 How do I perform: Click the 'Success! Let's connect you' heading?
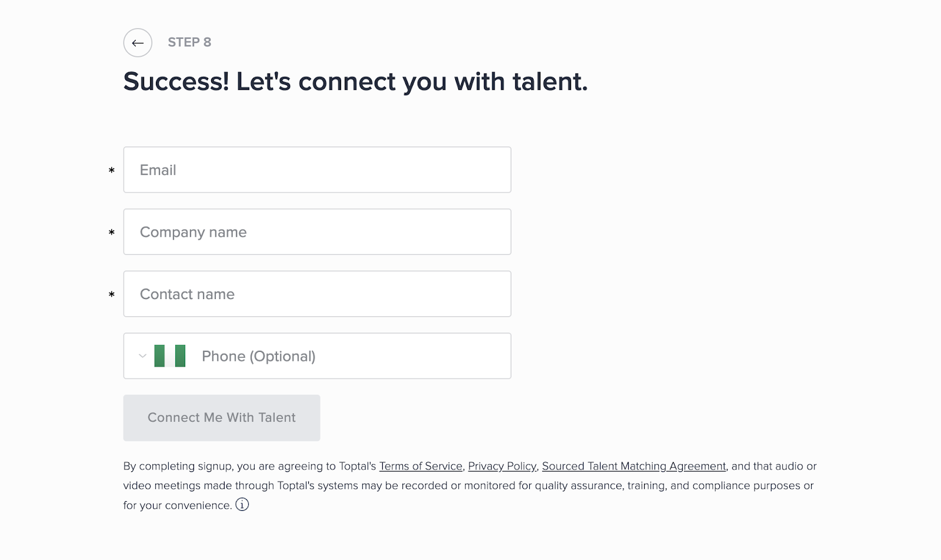click(355, 82)
